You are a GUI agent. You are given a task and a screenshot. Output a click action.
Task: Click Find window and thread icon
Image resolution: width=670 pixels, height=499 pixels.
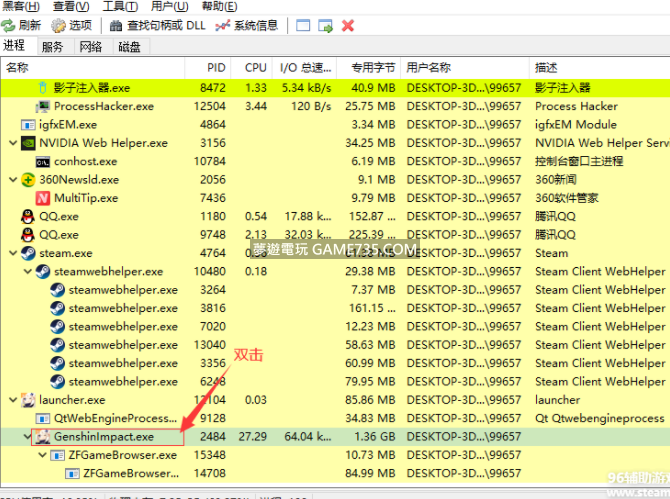(x=325, y=26)
